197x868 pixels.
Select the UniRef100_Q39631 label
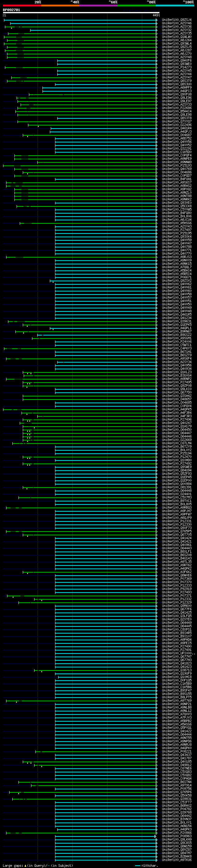(x=177, y=321)
